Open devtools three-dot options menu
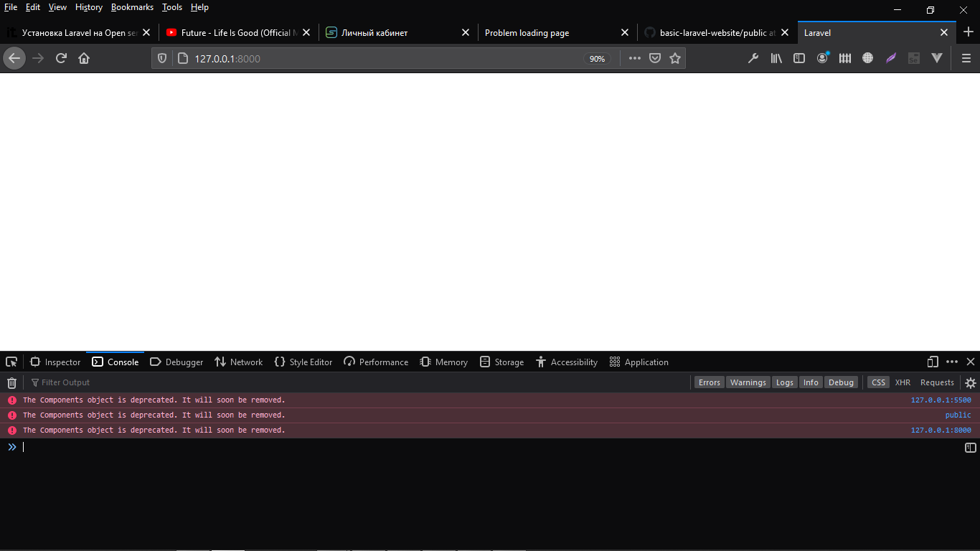The image size is (980, 551). (x=952, y=362)
